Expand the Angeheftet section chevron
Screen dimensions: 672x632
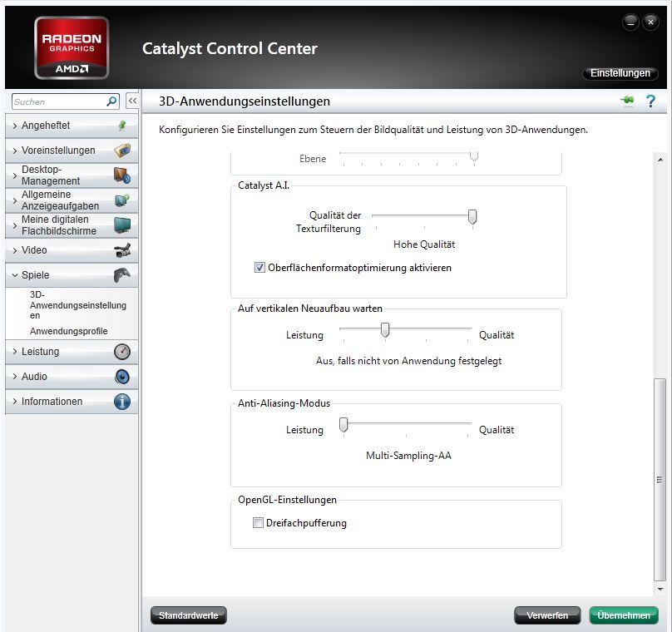[x=15, y=126]
